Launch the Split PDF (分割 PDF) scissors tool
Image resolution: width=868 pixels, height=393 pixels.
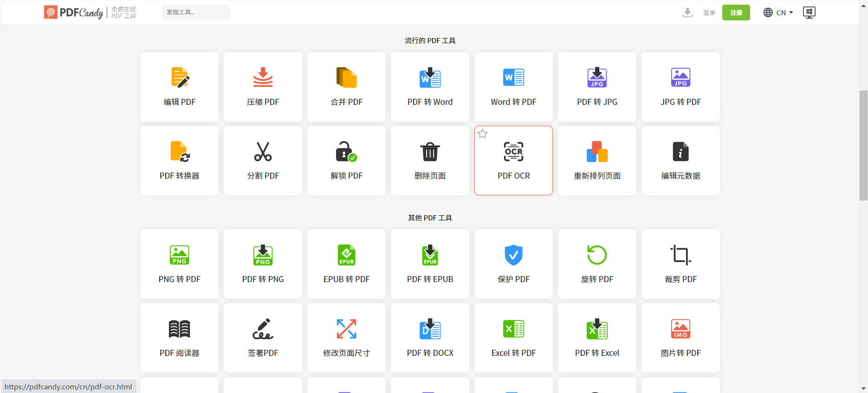(263, 152)
